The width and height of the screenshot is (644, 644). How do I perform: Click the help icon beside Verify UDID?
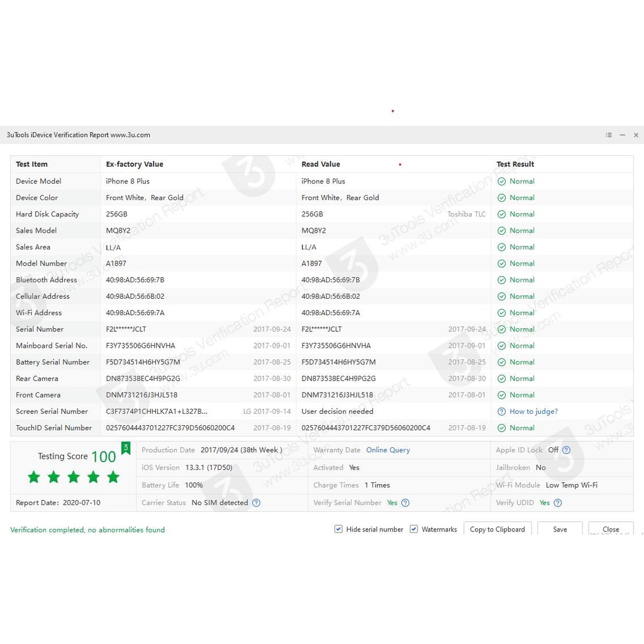pos(558,502)
